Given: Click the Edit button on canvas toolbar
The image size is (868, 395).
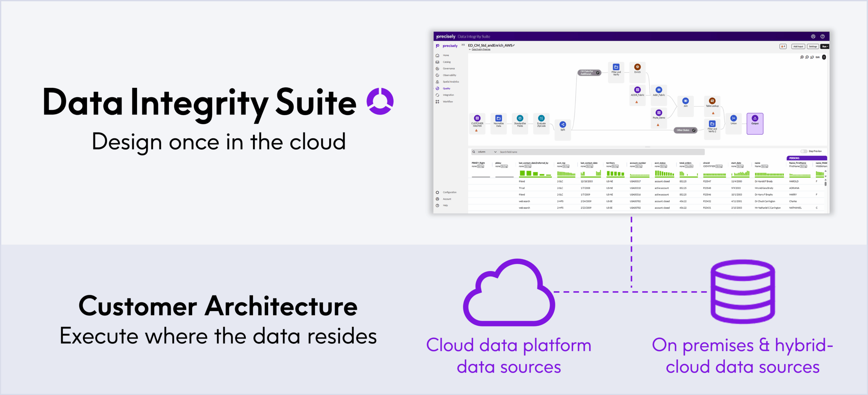Looking at the screenshot, I should (x=817, y=57).
